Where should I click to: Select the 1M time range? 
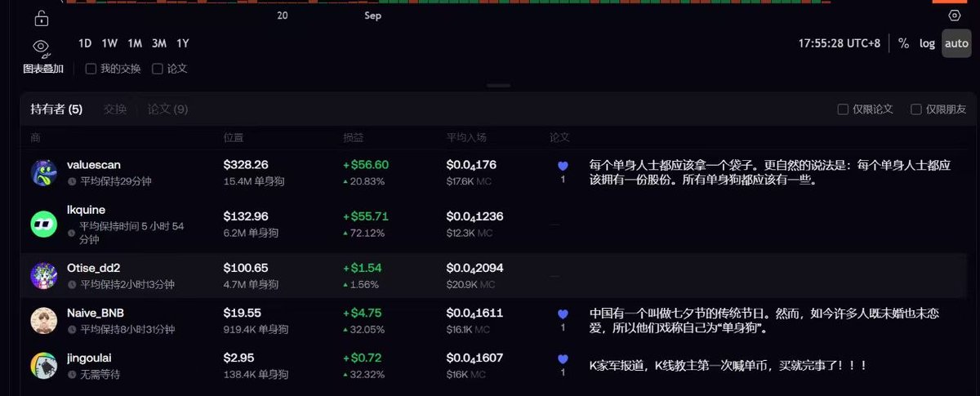pyautogui.click(x=135, y=43)
